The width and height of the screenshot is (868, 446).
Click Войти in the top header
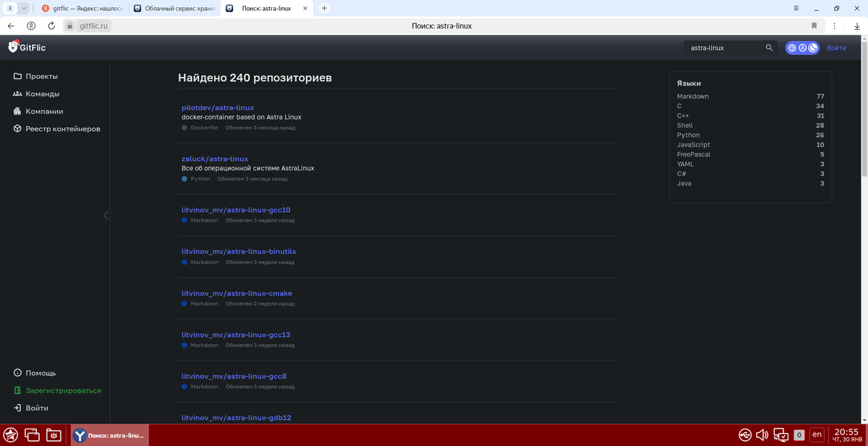[836, 48]
